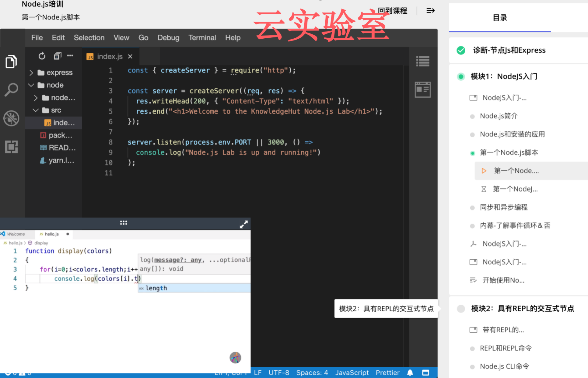Open the Terminal menu
Viewport: 588px width, 378px height.
(202, 37)
